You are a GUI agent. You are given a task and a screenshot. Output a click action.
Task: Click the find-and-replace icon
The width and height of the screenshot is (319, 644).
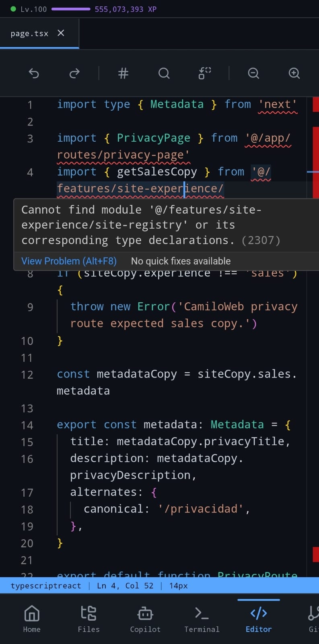[205, 73]
